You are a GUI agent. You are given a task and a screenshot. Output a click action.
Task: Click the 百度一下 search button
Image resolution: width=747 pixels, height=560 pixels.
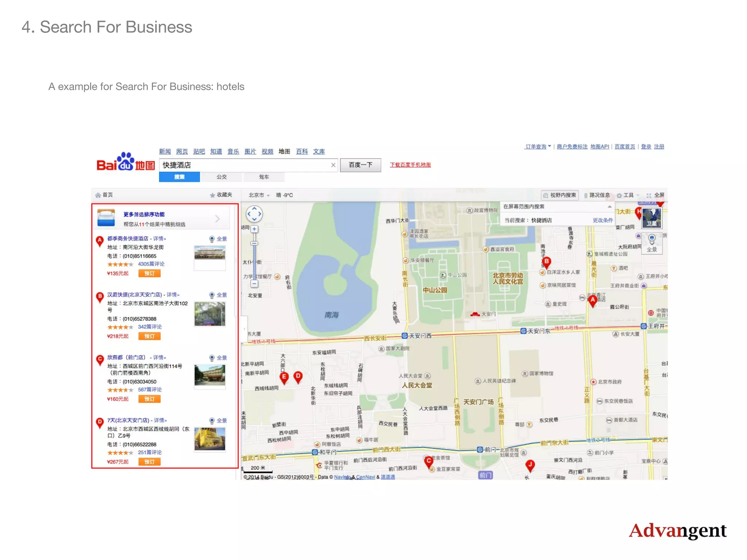pyautogui.click(x=360, y=165)
